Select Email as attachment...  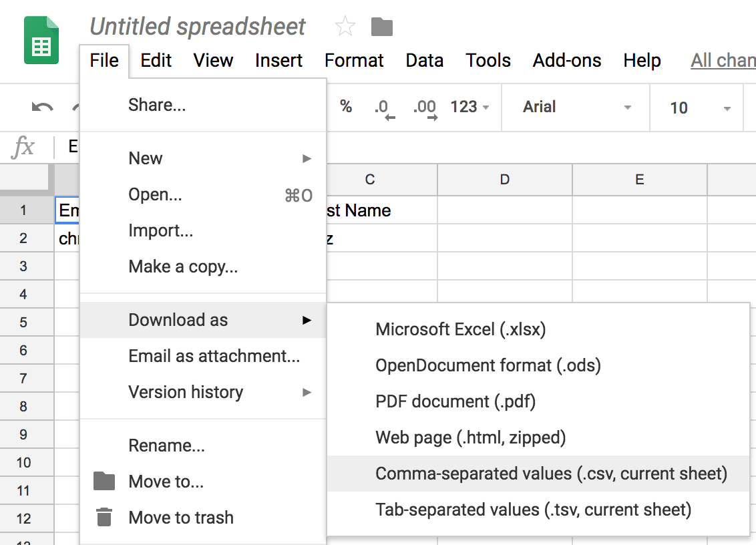[x=203, y=356]
